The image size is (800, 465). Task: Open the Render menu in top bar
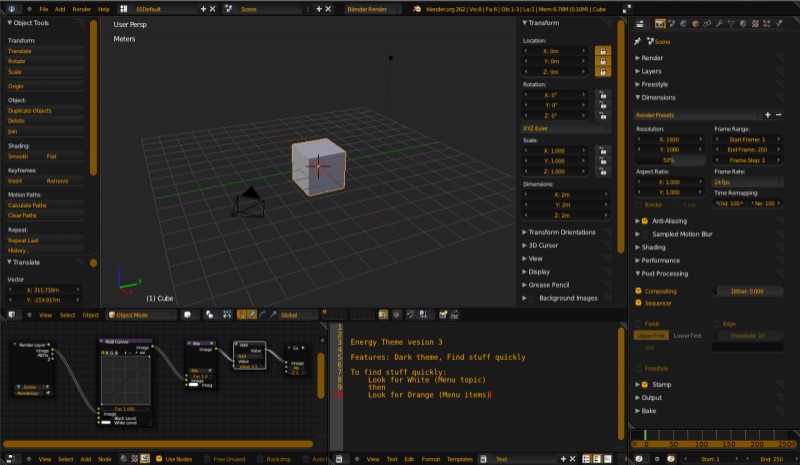click(82, 9)
